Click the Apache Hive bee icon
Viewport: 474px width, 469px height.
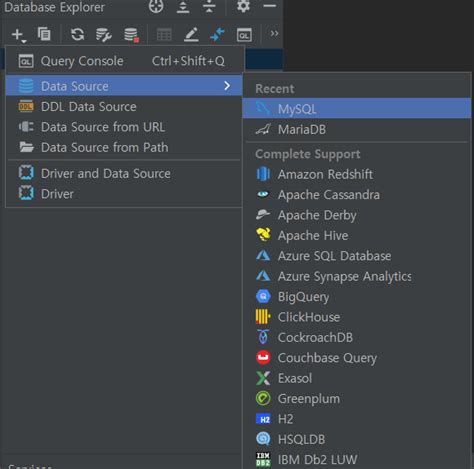point(263,235)
